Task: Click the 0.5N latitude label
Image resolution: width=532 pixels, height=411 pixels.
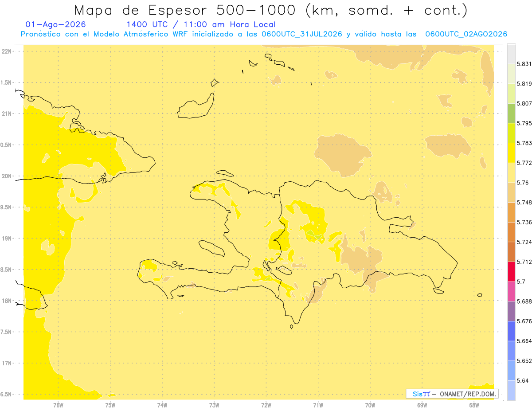Action: 7,145
